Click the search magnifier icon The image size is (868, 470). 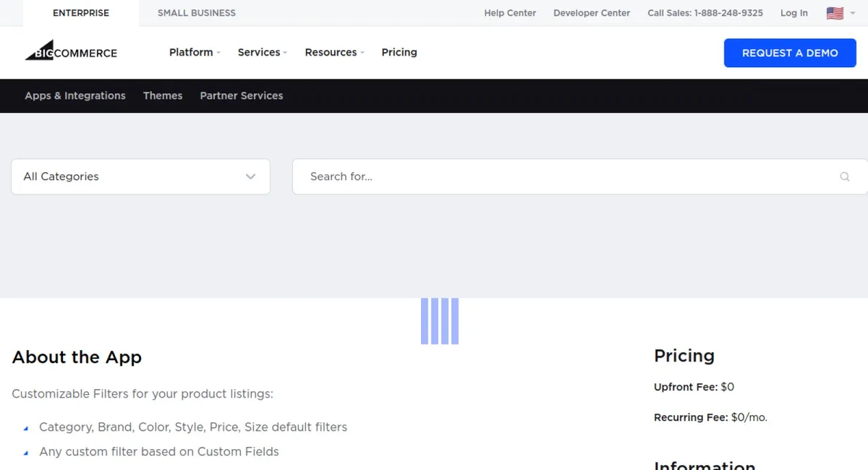pos(844,176)
